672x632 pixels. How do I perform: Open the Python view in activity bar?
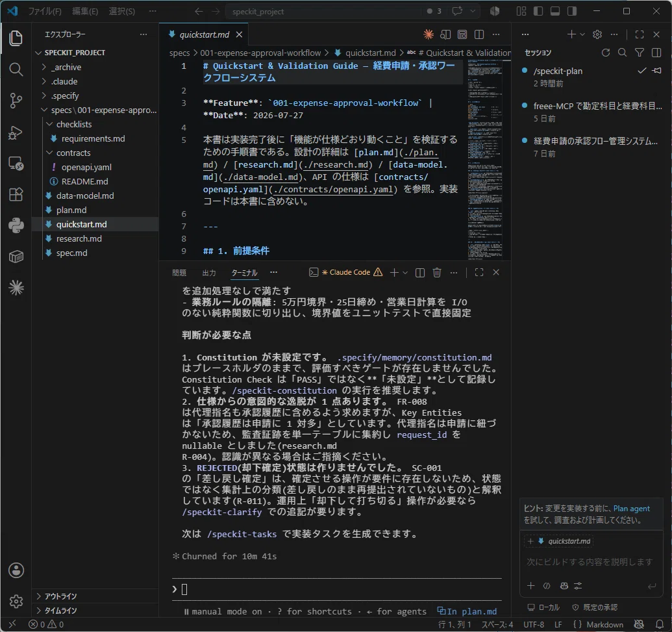point(16,225)
